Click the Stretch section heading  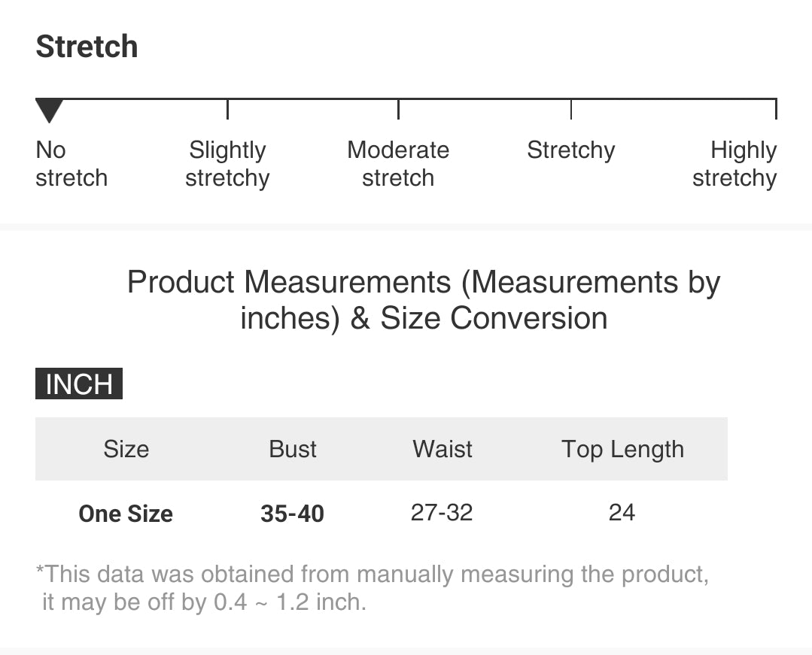[x=87, y=47]
